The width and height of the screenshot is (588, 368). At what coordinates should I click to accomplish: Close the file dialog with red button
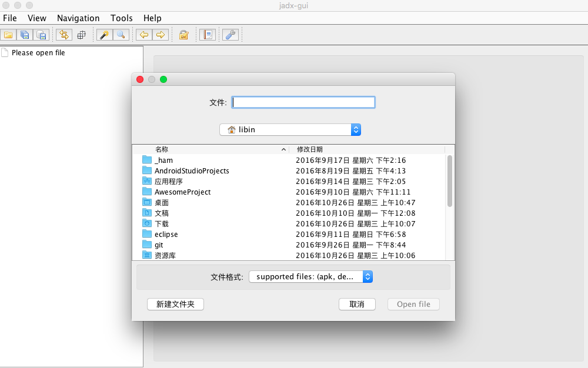pos(140,79)
